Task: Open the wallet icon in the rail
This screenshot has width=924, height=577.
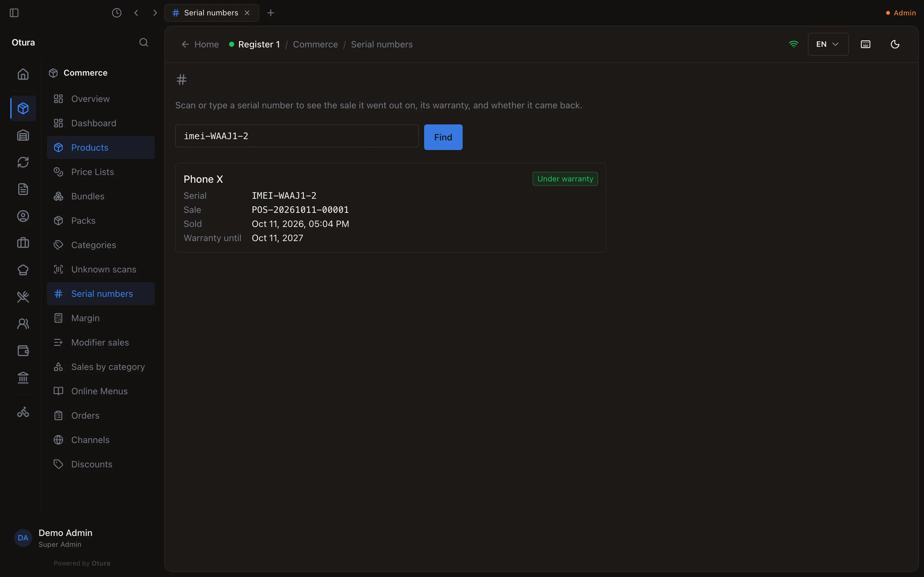Action: click(x=23, y=351)
